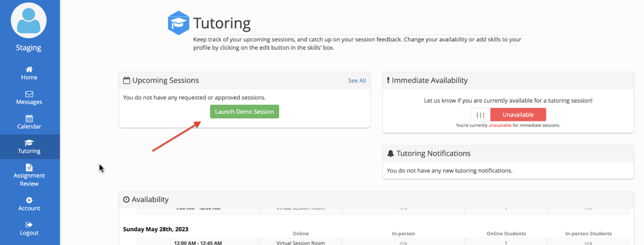
Task: Click the graduation cap Tutoring logo
Action: point(178,23)
